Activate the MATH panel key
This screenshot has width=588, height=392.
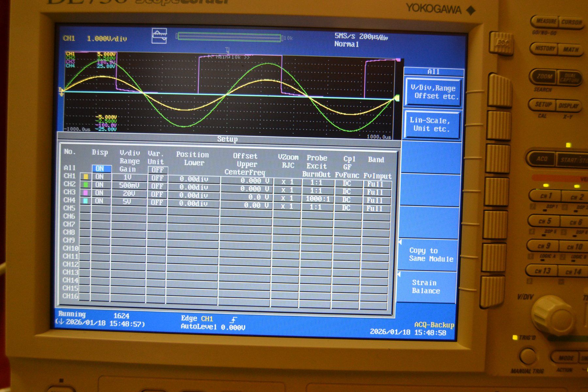(x=571, y=50)
